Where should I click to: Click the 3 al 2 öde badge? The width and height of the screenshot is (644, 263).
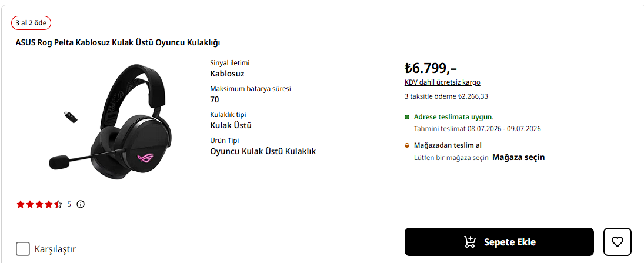coord(31,23)
